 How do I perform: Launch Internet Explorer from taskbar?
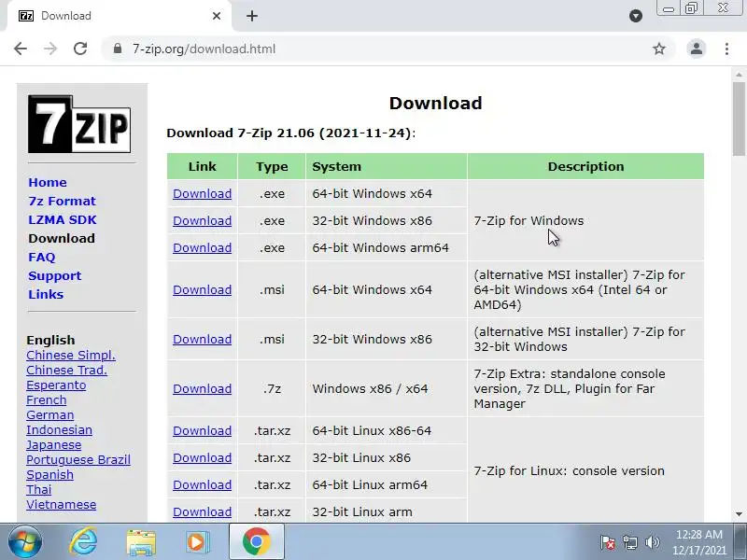tap(83, 542)
